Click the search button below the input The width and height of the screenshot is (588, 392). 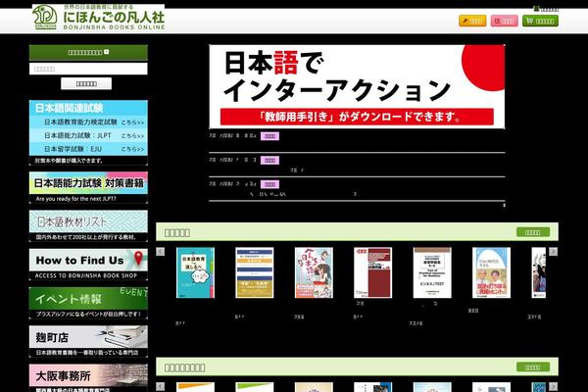[x=86, y=83]
